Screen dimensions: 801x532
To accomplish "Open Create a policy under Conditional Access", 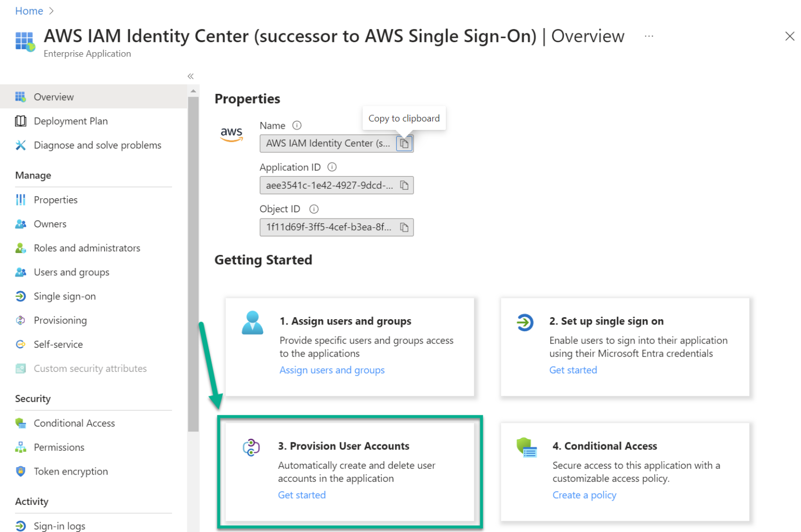I will point(584,494).
